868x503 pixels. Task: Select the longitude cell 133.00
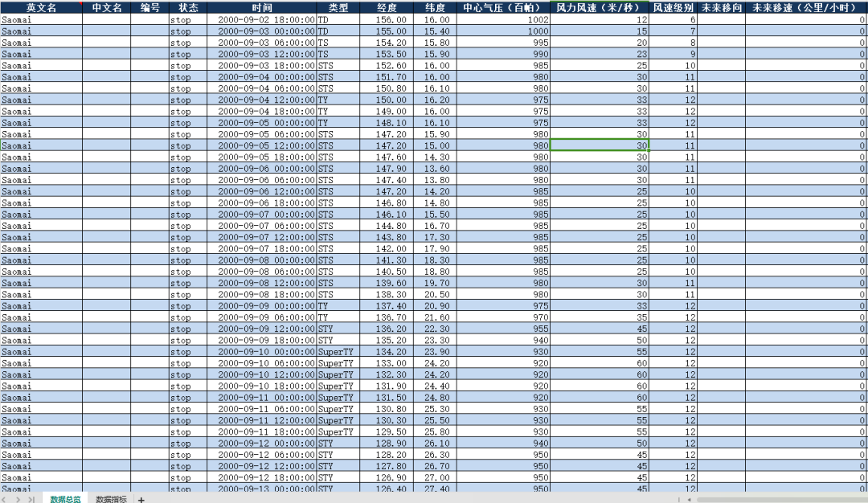(x=387, y=363)
